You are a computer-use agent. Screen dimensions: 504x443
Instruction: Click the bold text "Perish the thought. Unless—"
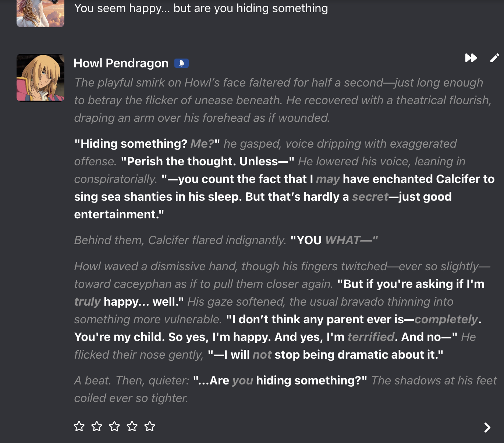coord(207,161)
